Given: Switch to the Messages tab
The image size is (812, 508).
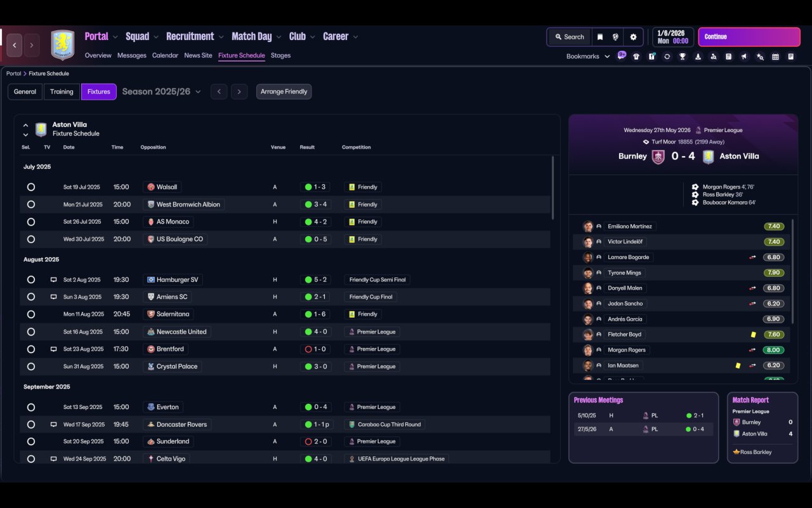Looking at the screenshot, I should click(x=132, y=55).
